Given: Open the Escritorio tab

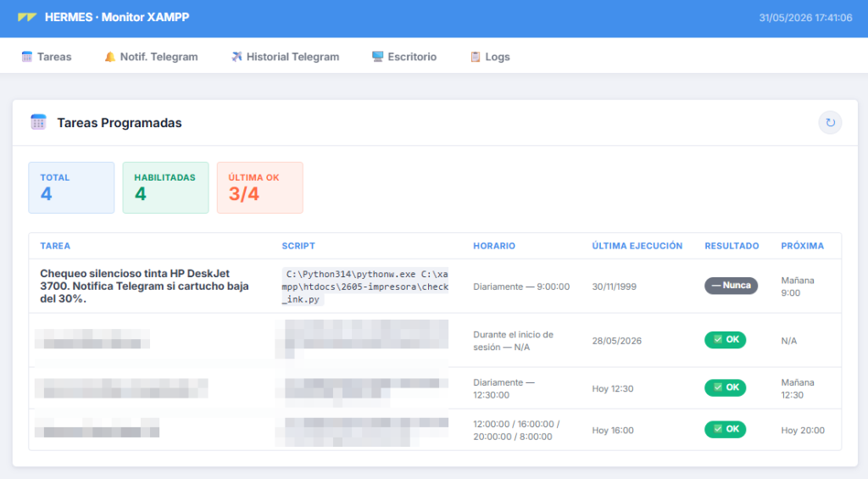Looking at the screenshot, I should click(x=404, y=57).
